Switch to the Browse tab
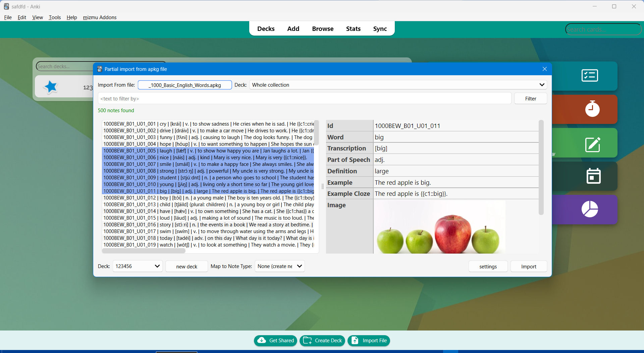This screenshot has width=644, height=353. (x=322, y=29)
